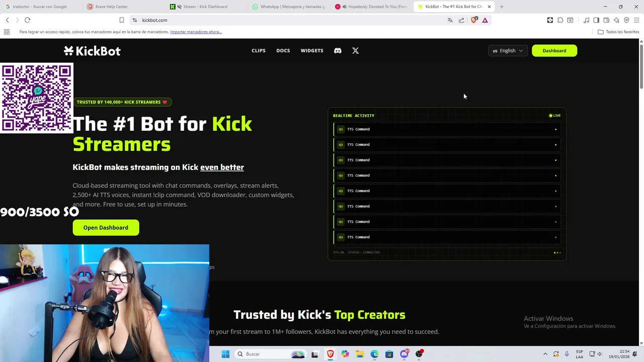Open File Explorer from the taskbar
This screenshot has width=644, height=362.
coord(360,354)
